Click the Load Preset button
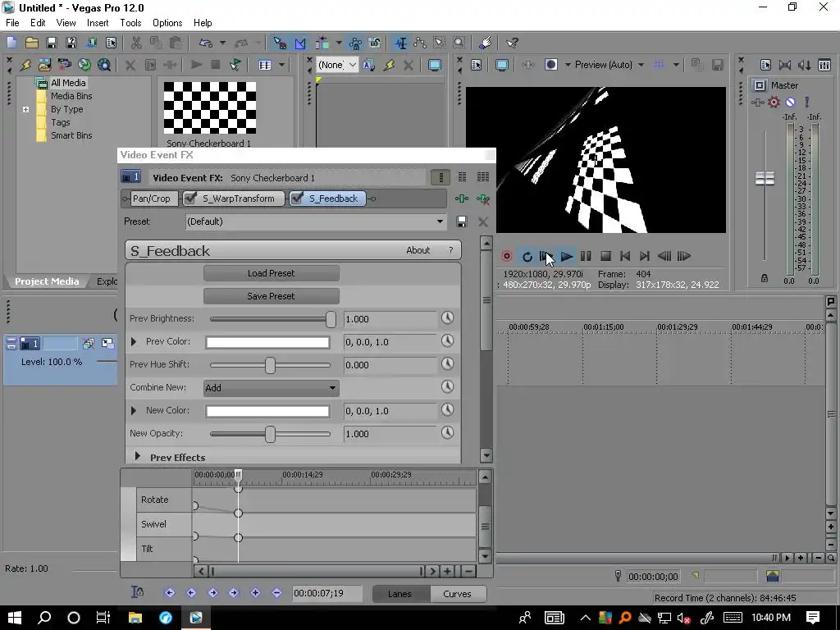840x630 pixels. click(271, 273)
